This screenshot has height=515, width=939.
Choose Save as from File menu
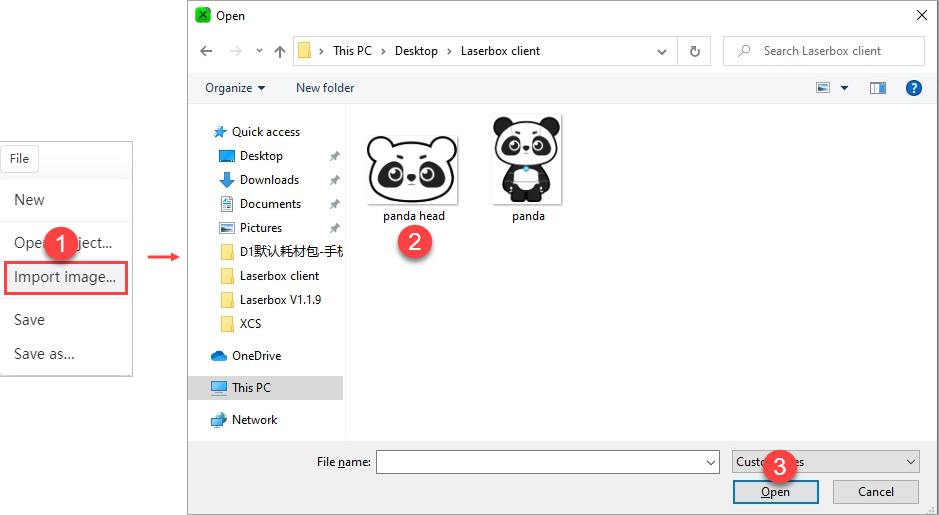44,354
